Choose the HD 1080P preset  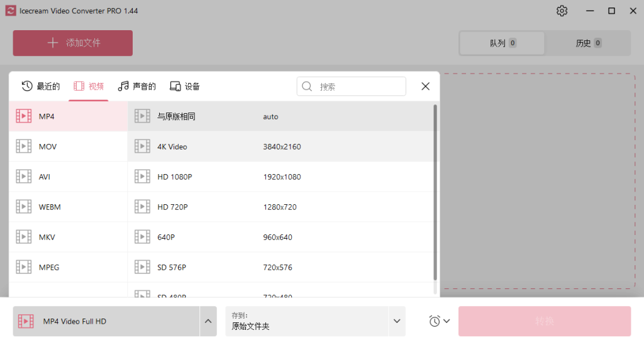click(280, 177)
